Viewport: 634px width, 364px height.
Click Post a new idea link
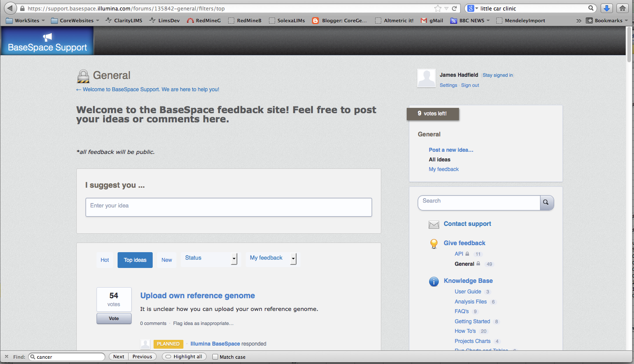tap(451, 150)
